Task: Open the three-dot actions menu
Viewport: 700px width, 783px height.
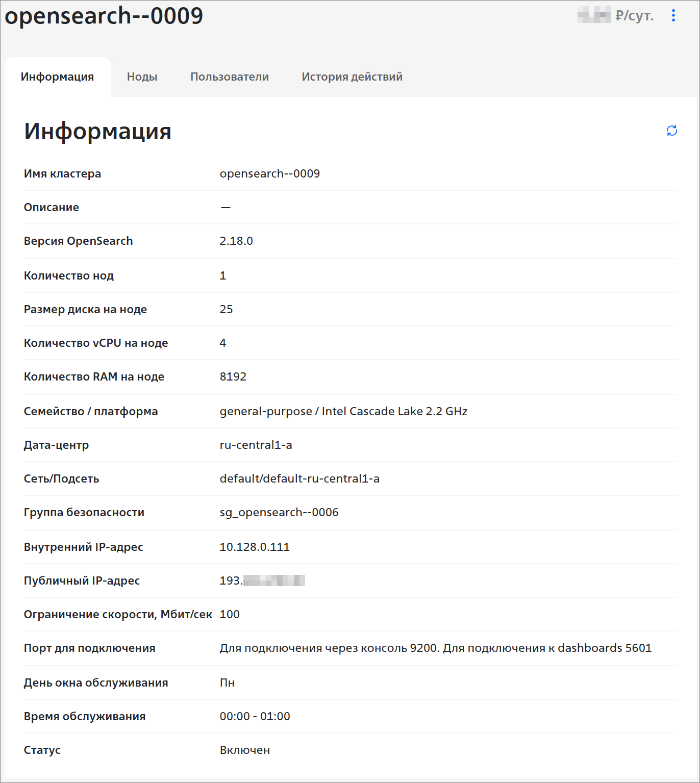Action: click(673, 16)
